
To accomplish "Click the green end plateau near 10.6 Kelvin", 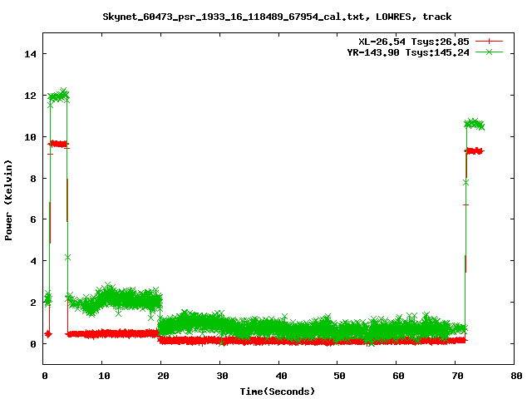I will pyautogui.click(x=474, y=124).
